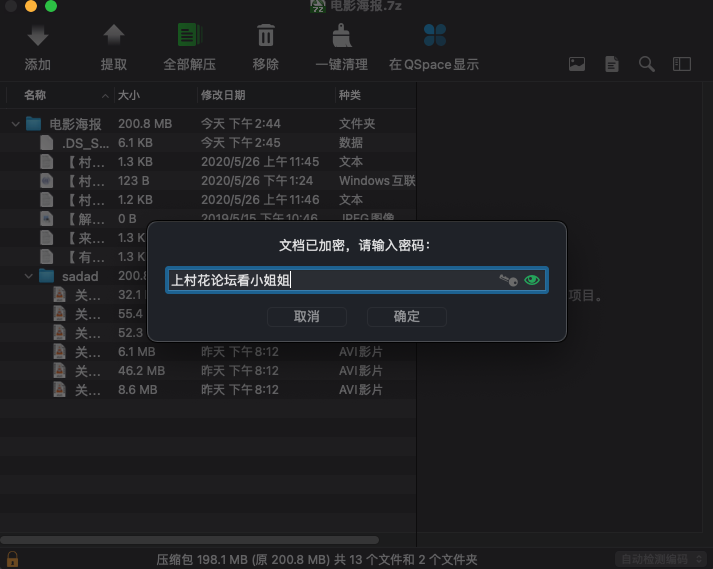
Task: Click the lock icon in status bar
Action: tap(12, 559)
